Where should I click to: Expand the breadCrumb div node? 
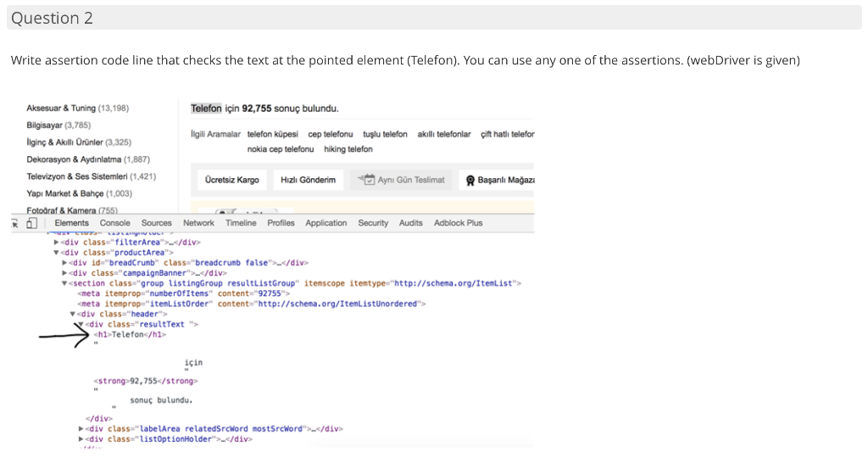(x=64, y=263)
